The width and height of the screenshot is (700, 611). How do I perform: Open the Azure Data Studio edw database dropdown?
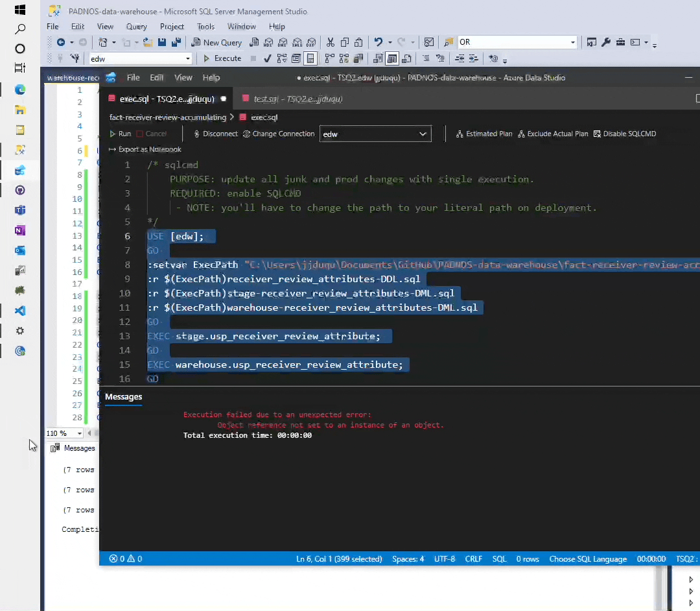pyautogui.click(x=375, y=134)
